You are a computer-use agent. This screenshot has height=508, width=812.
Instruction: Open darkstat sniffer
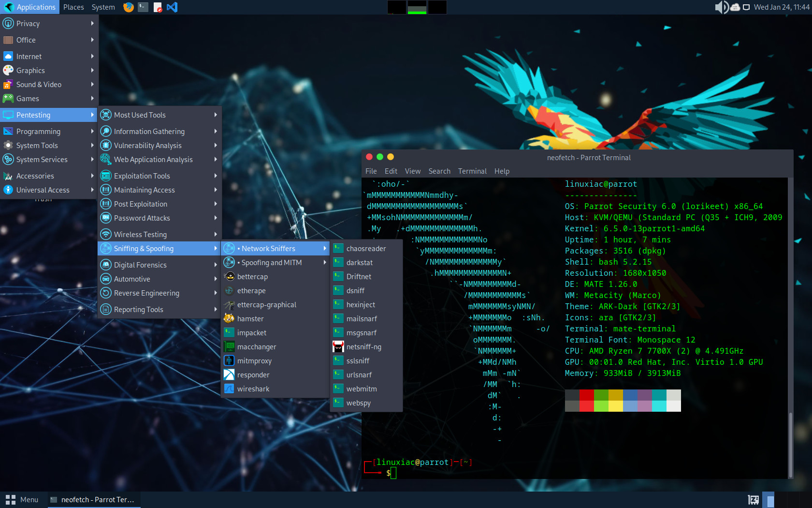click(366, 263)
